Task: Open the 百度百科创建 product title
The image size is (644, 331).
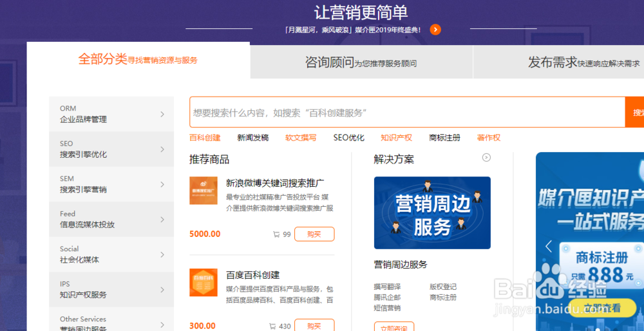Action: pyautogui.click(x=253, y=275)
